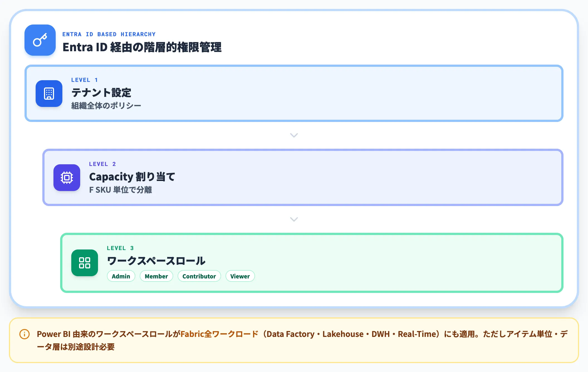Click the LEVEL 1 label
The image size is (588, 372).
tap(84, 80)
